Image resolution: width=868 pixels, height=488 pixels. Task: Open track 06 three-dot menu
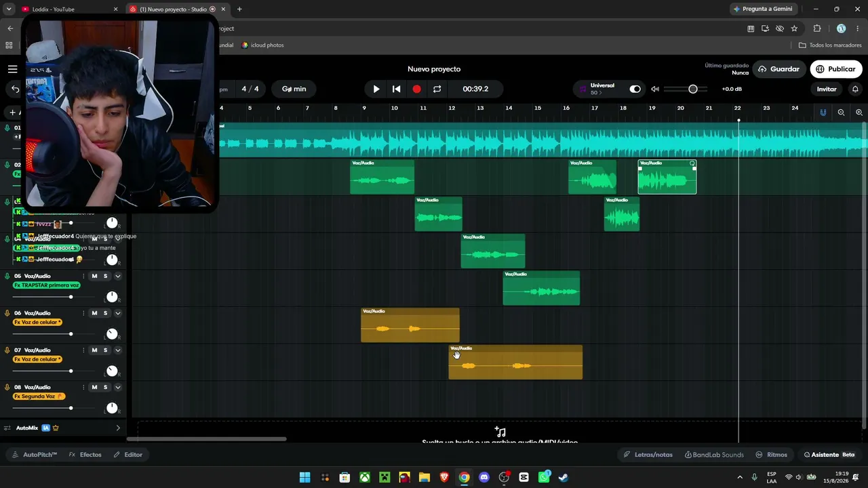(x=83, y=313)
